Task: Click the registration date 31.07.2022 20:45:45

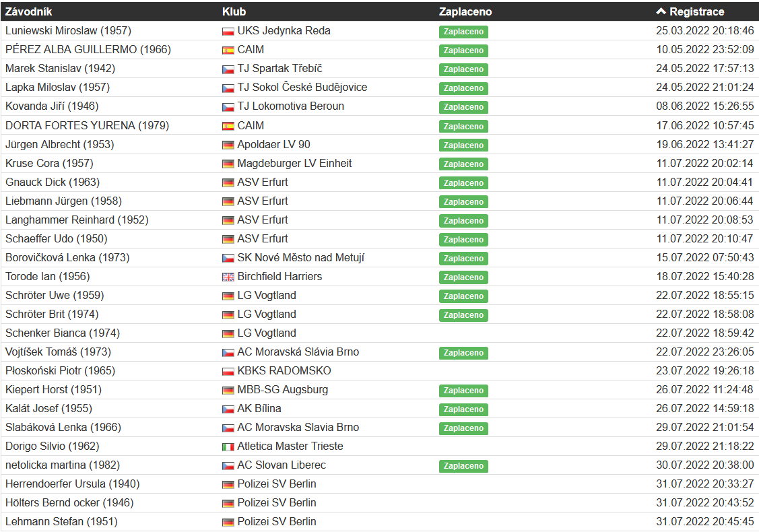Action: pyautogui.click(x=704, y=522)
